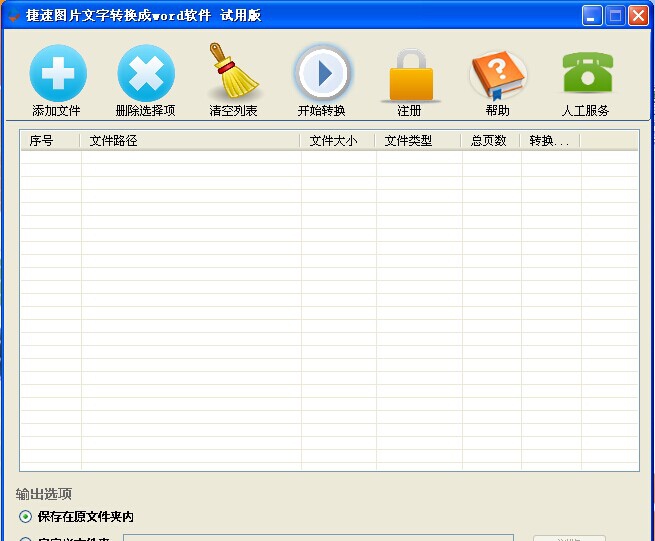This screenshot has width=655, height=541.
Task: Click the 人工服务 label text
Action: (585, 111)
